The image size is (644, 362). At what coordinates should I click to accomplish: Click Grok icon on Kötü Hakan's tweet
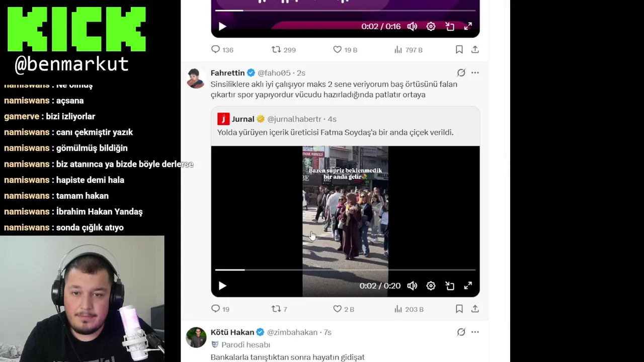coord(461,332)
